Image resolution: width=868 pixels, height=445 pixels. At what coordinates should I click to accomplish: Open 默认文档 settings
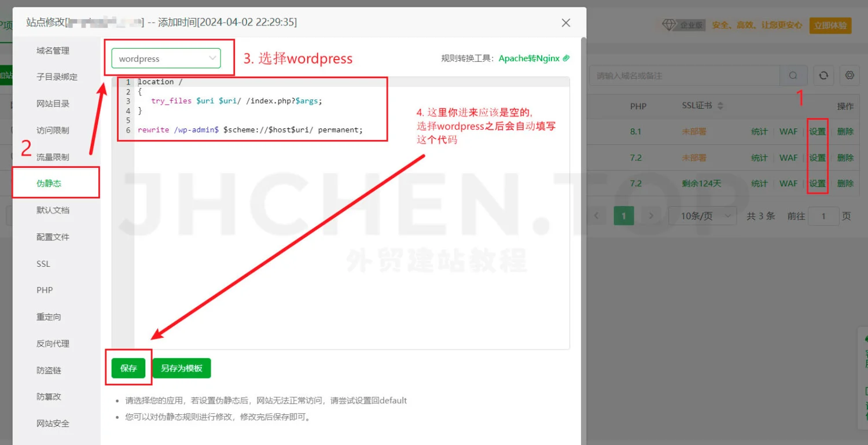53,210
